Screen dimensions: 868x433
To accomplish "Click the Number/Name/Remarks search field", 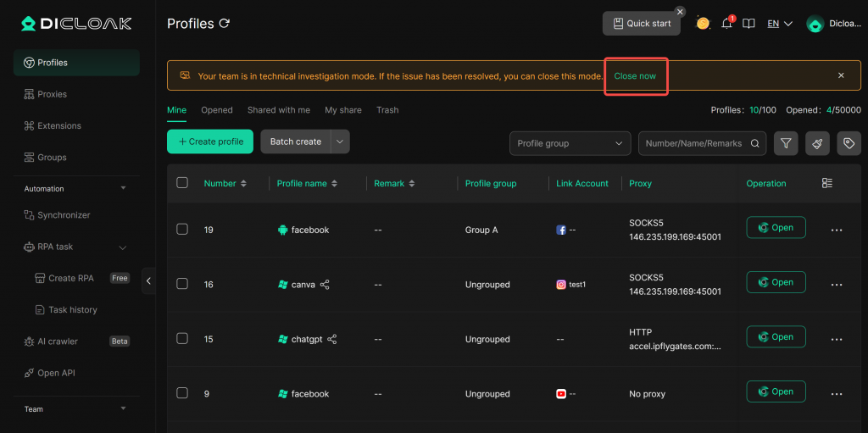I will pyautogui.click(x=693, y=144).
